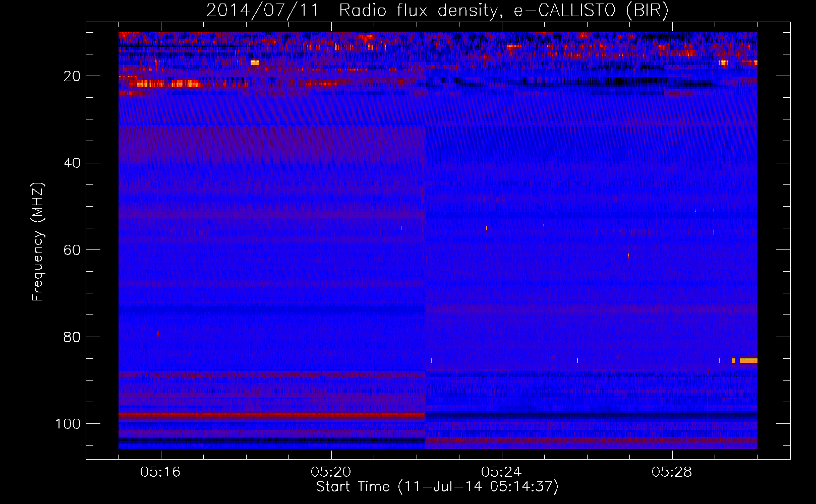Click the 100 frequency axis label
Image resolution: width=816 pixels, height=504 pixels.
point(68,424)
